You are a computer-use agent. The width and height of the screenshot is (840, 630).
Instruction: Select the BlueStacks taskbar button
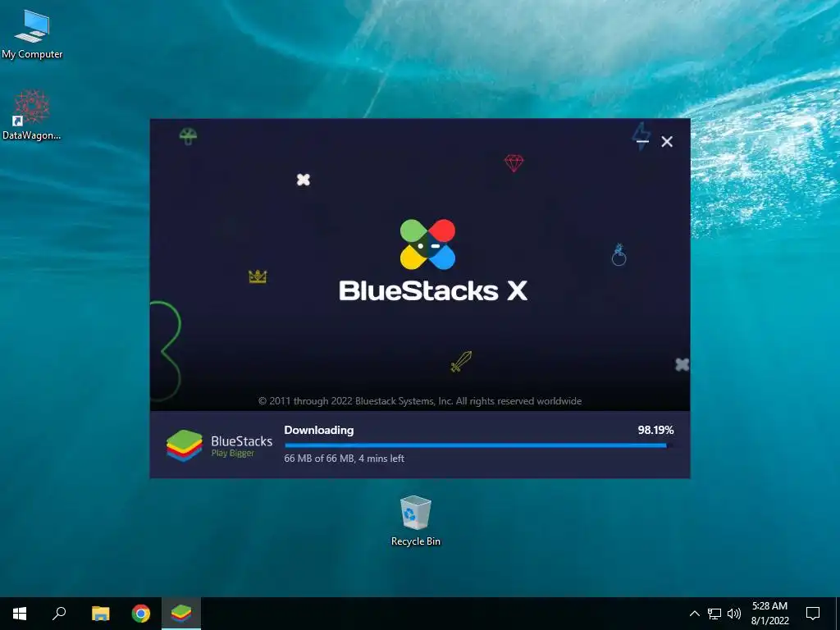tap(181, 614)
